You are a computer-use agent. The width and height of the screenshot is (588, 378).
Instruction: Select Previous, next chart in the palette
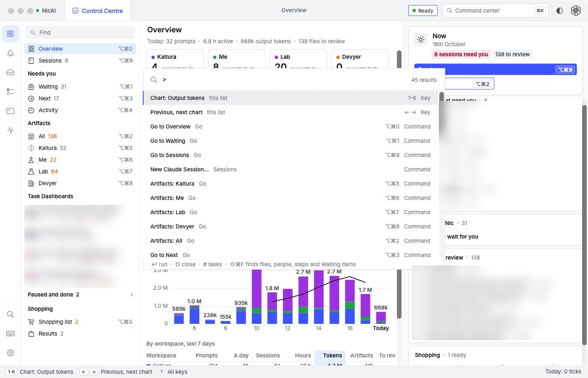tap(291, 112)
